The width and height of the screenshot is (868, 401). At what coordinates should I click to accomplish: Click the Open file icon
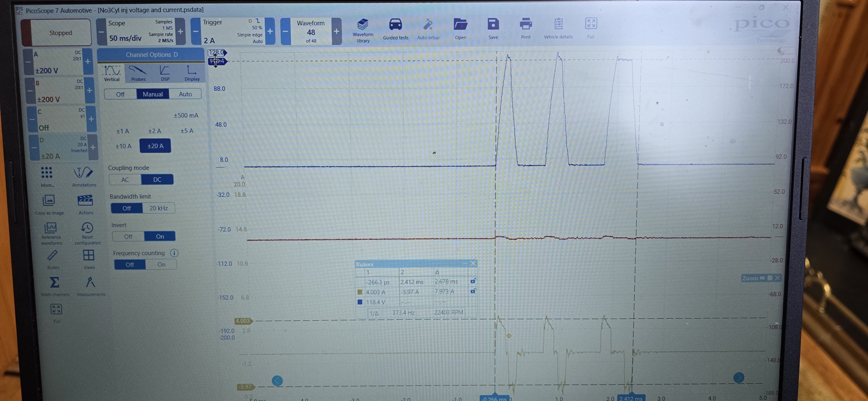(x=460, y=29)
